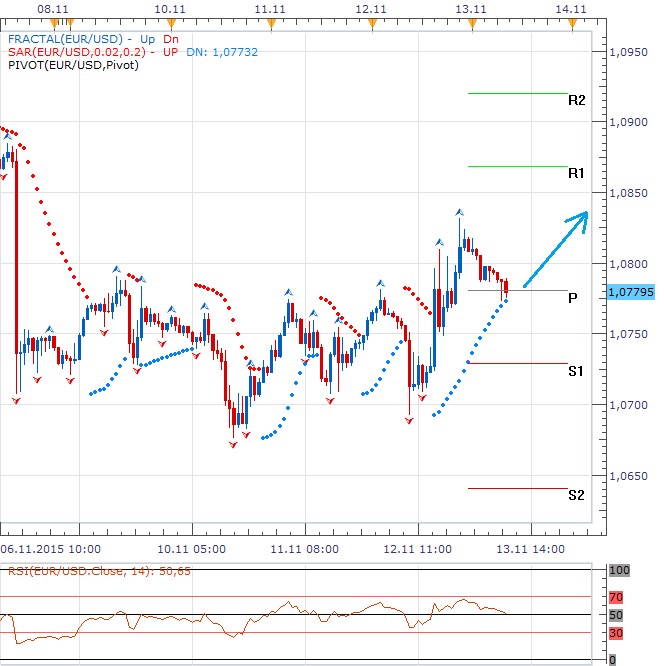
Task: Click the orange marker under 14.11
Action: 572,24
